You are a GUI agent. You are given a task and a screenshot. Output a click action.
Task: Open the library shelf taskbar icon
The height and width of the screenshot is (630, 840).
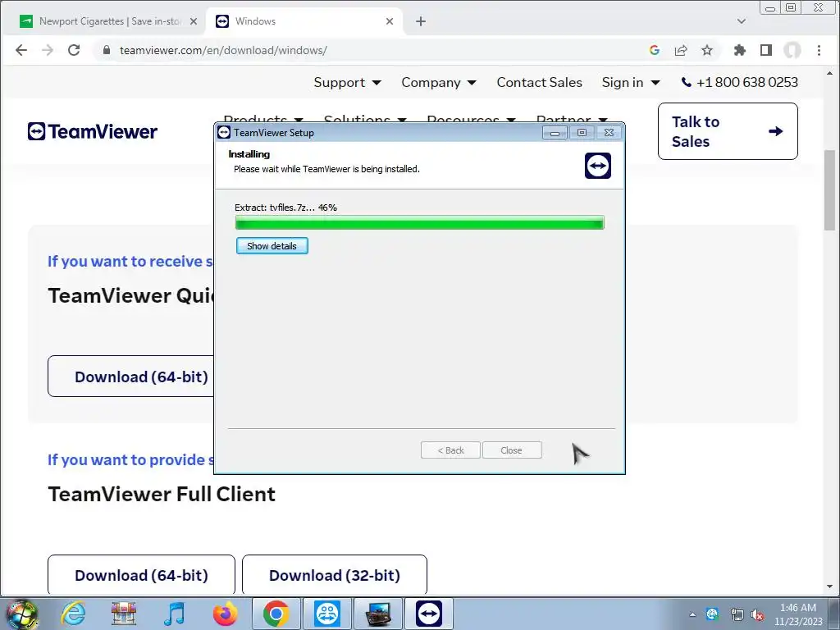[x=124, y=614]
